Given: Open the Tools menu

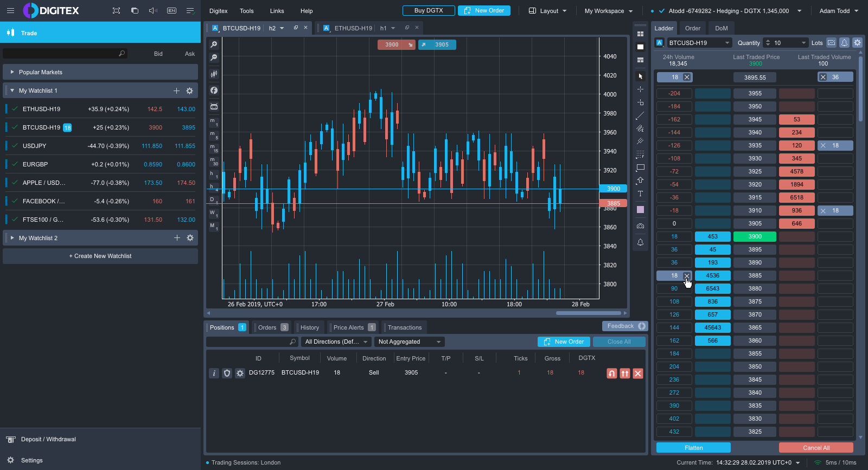Looking at the screenshot, I should (x=247, y=11).
